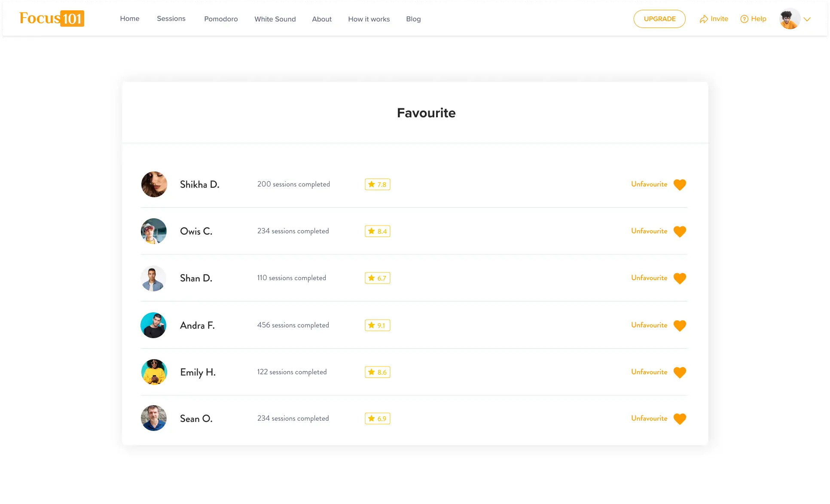Open the Sessions nav item
The image size is (830, 504).
171,18
